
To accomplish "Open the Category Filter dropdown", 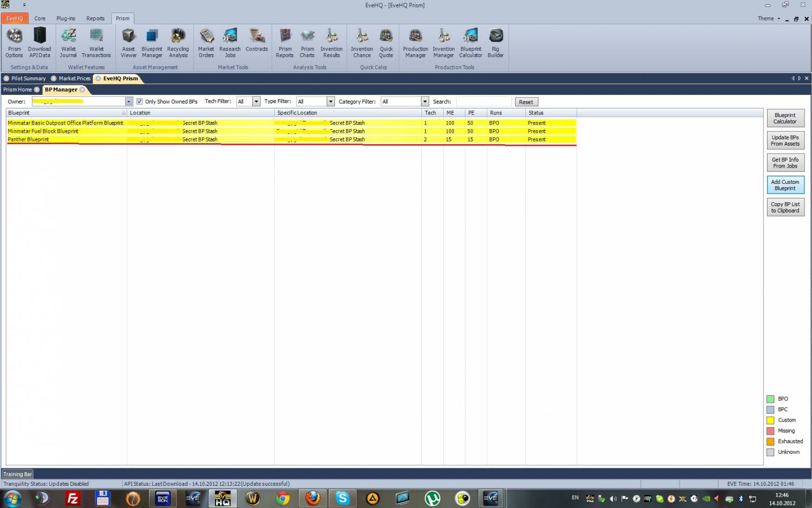I will coord(425,101).
